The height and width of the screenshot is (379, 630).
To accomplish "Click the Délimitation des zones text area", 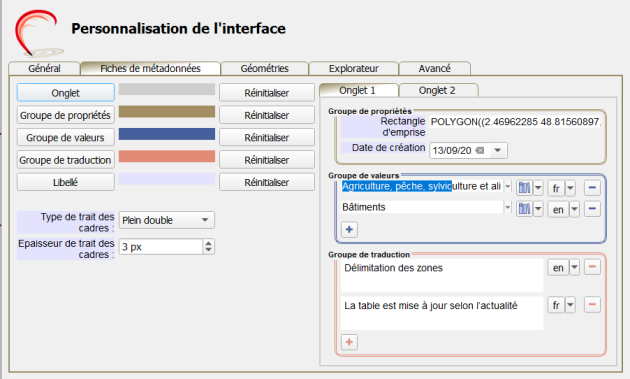I will pyautogui.click(x=442, y=275).
